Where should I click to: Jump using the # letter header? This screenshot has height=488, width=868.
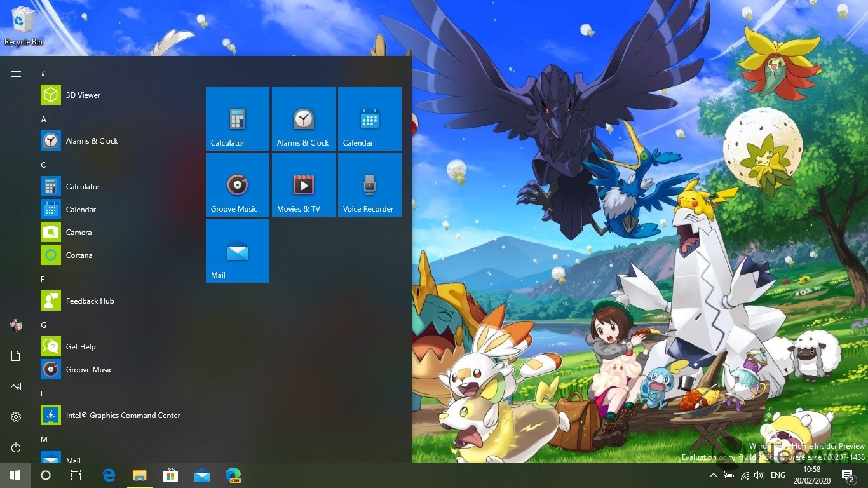[43, 73]
